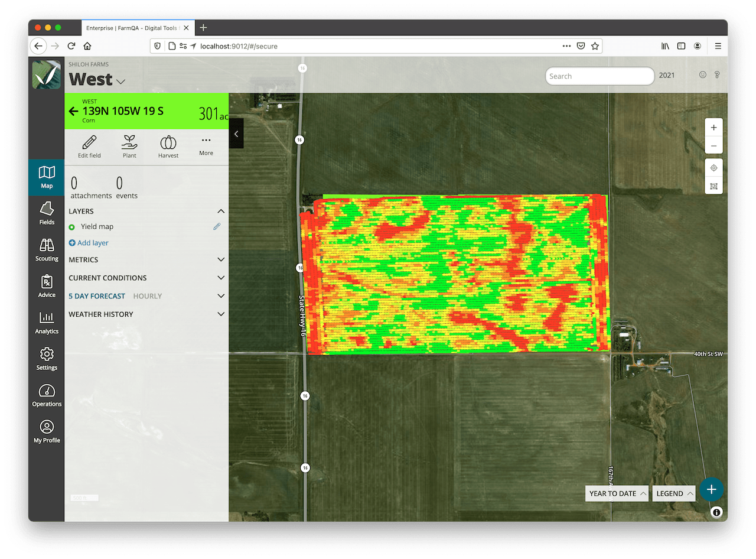The image size is (756, 559).
Task: Open a new browser tab
Action: point(203,28)
